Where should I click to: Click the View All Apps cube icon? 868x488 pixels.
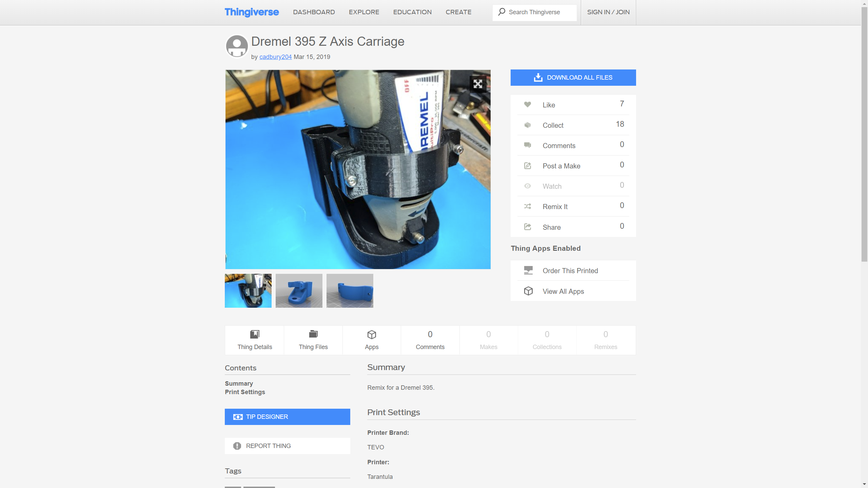tap(528, 291)
